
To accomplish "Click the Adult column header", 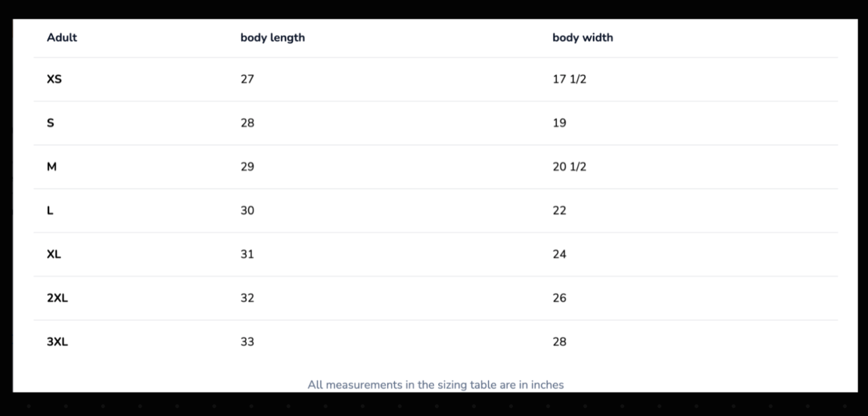I will click(x=62, y=37).
